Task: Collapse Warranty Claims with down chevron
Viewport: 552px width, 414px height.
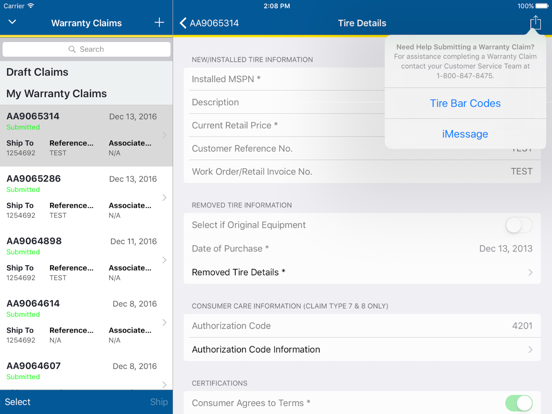Action: [12, 22]
